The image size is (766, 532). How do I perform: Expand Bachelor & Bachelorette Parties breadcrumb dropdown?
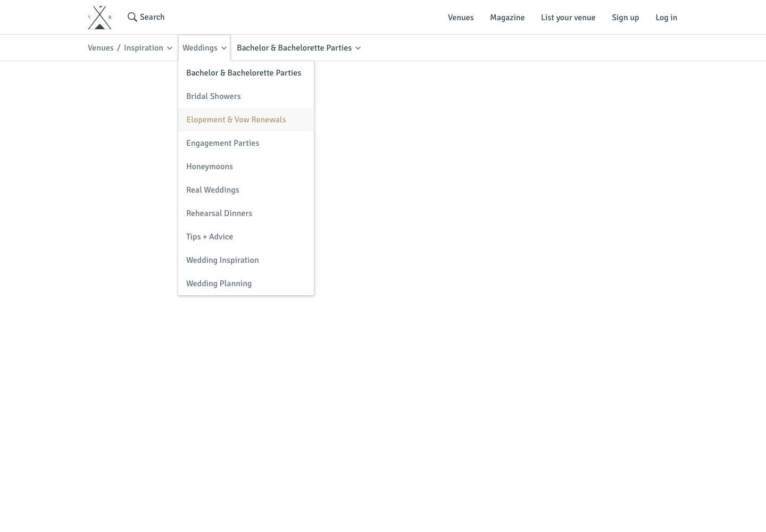[x=298, y=48]
